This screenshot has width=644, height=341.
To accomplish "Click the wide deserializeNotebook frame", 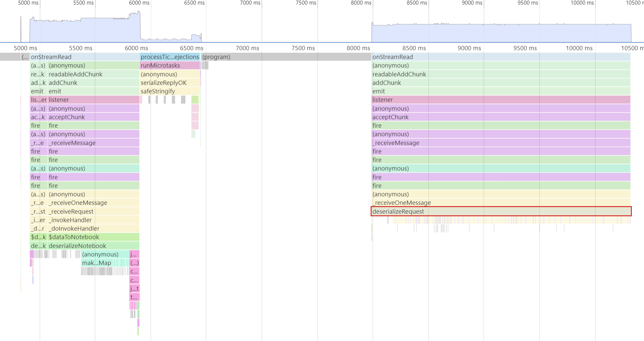I will [93, 246].
